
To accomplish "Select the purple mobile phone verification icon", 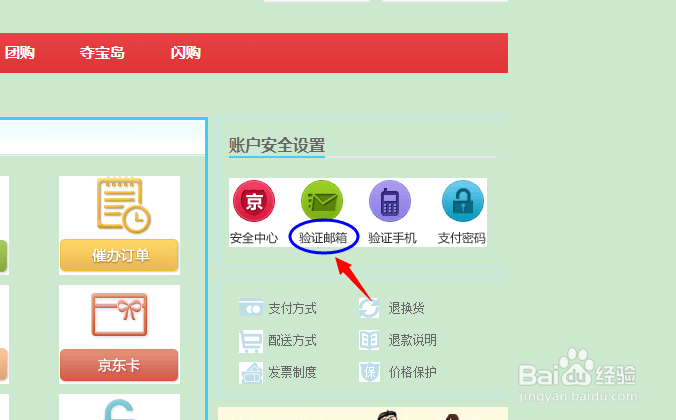I will click(390, 201).
